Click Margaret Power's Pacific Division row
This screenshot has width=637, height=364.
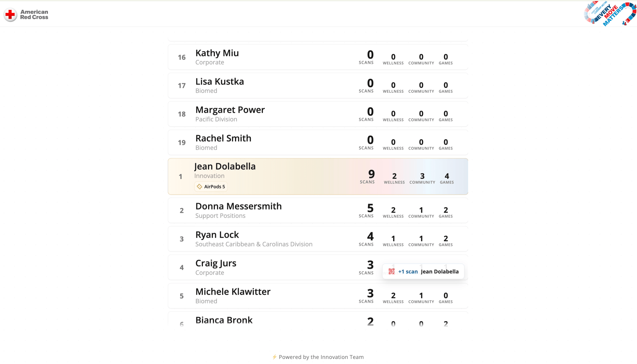pos(318,114)
